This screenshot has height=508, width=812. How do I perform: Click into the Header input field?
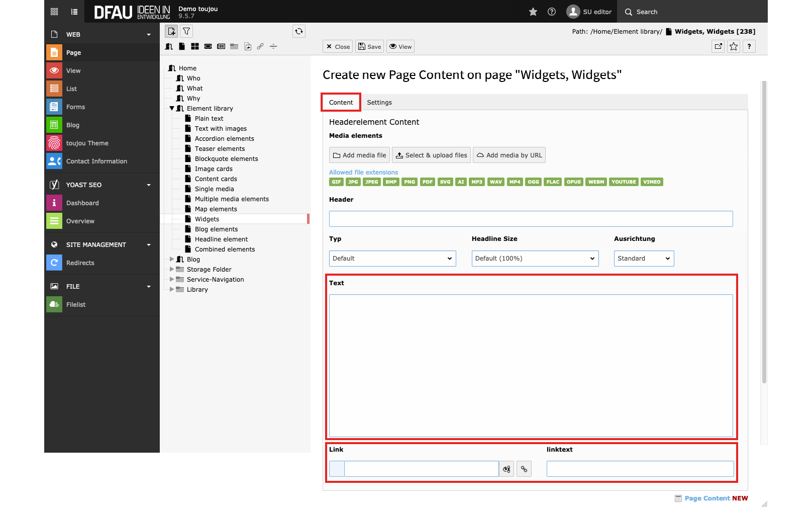[531, 219]
